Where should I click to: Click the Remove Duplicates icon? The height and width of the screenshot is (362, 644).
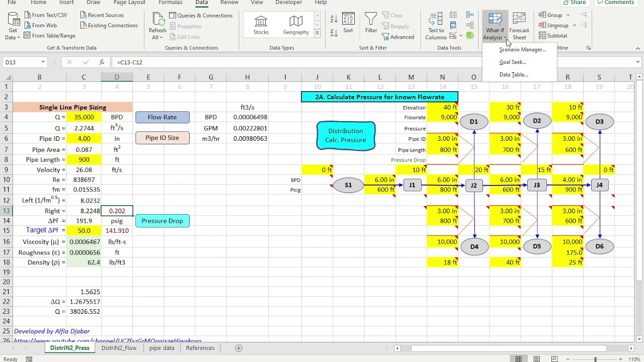(453, 25)
